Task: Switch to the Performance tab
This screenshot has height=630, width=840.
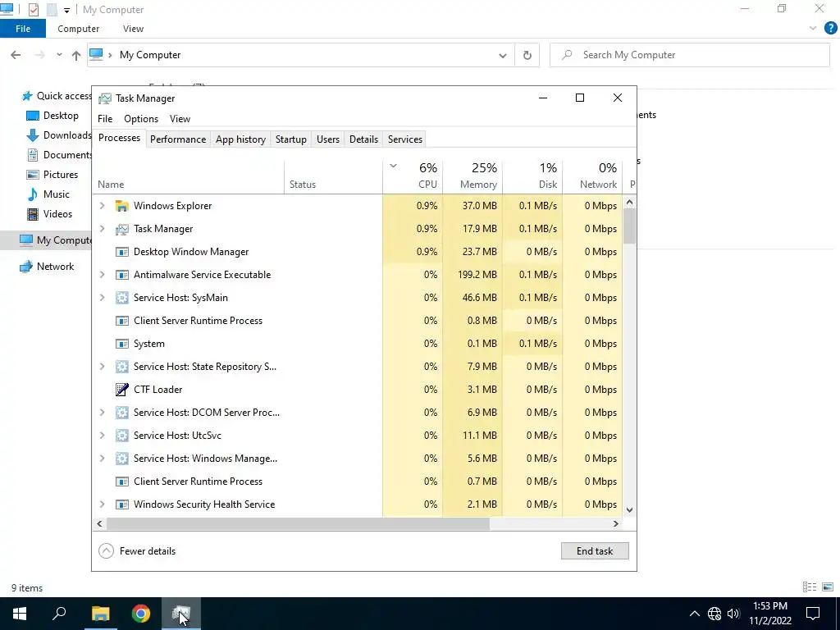Action: coord(178,139)
